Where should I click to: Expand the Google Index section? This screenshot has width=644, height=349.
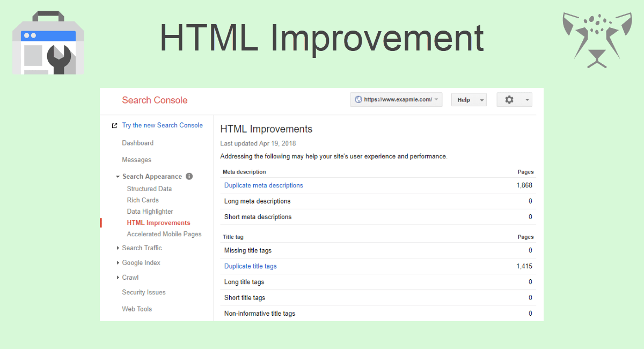[118, 263]
